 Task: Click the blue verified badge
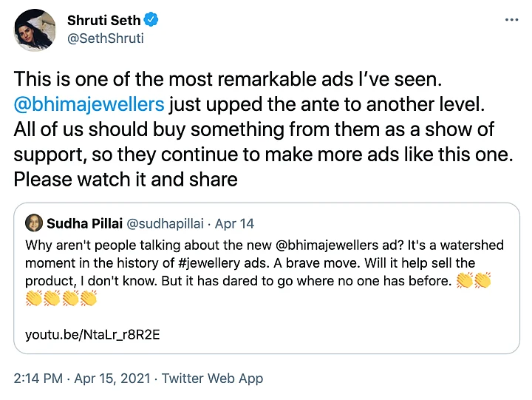coord(151,20)
